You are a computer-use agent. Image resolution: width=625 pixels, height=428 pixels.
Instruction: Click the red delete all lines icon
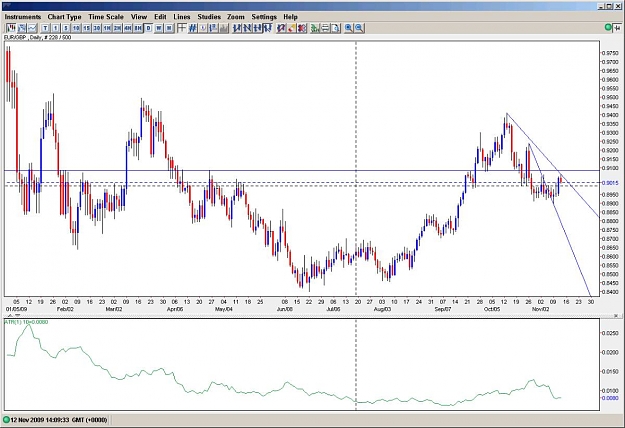click(x=302, y=28)
